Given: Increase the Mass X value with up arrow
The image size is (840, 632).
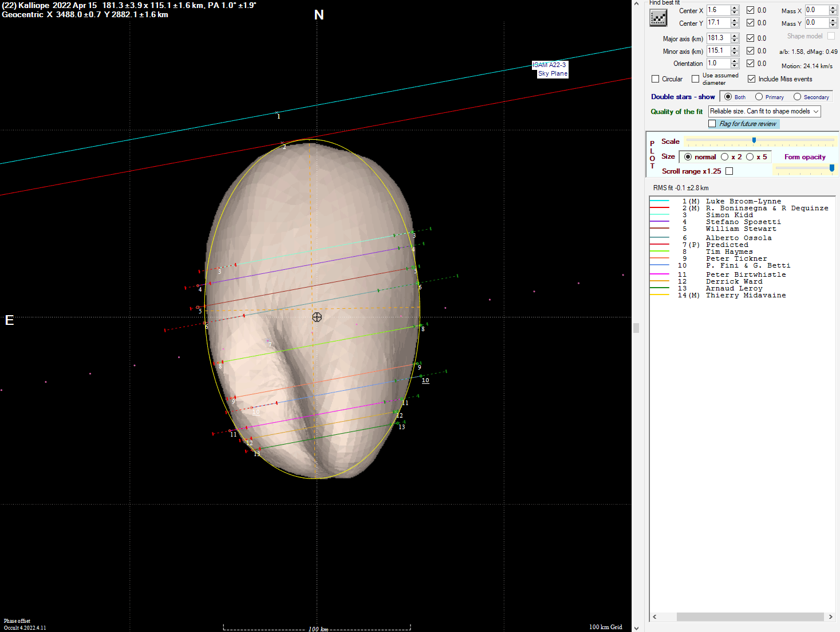Looking at the screenshot, I should 833,8.
